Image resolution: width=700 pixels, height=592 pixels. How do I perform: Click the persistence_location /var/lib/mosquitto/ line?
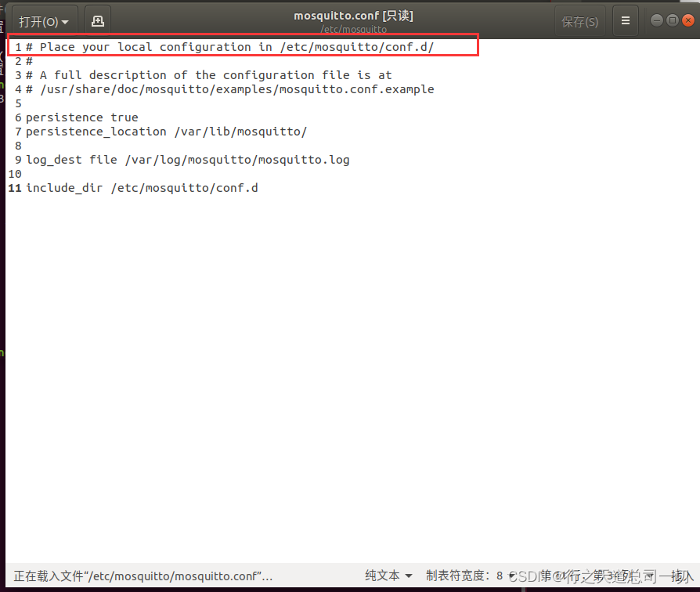pos(166,132)
